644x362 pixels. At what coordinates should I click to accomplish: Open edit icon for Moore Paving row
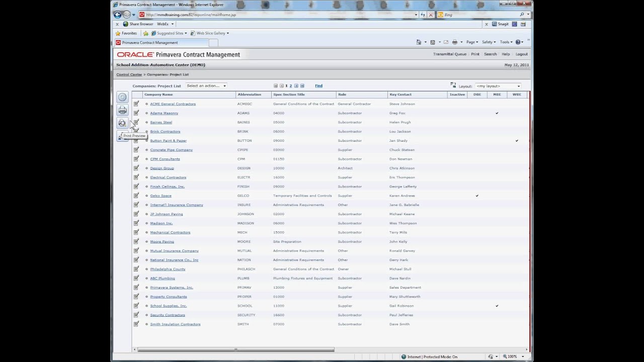point(136,241)
